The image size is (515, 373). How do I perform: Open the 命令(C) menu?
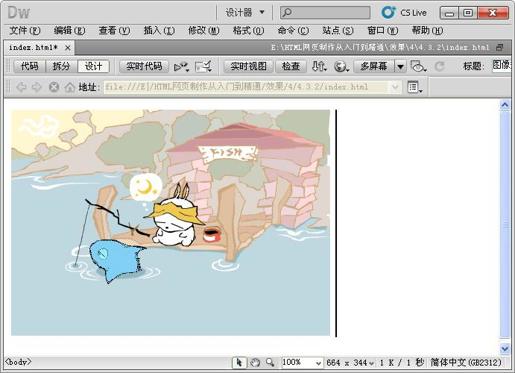click(x=293, y=31)
